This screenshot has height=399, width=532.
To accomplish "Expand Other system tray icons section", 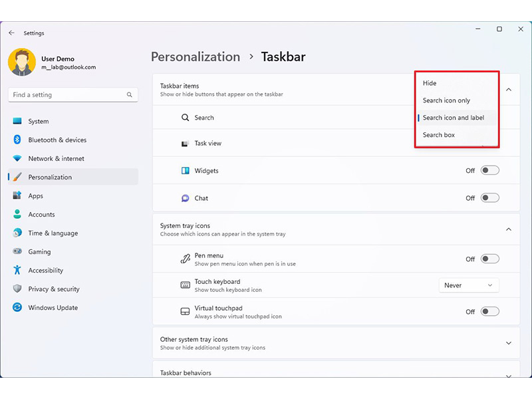I will coord(509,343).
